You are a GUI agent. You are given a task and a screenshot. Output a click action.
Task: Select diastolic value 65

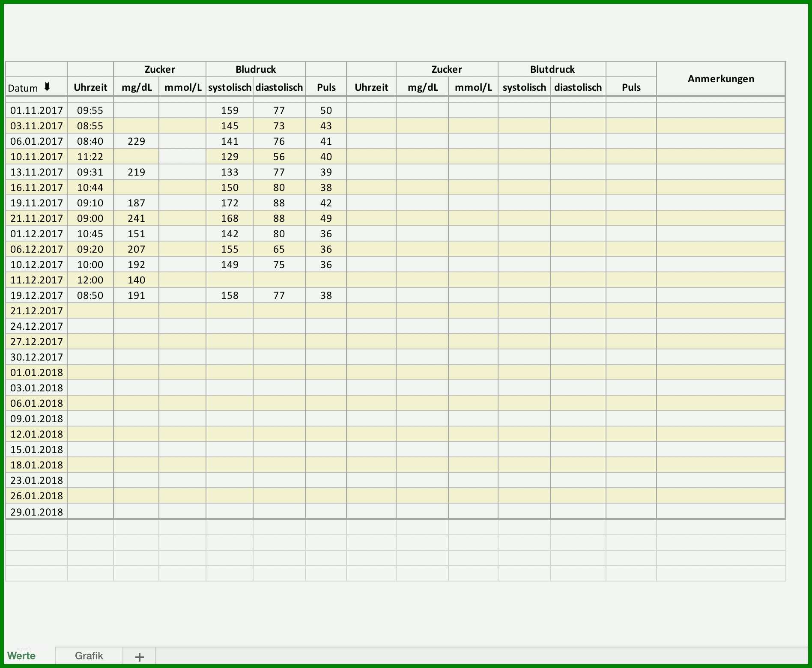pyautogui.click(x=279, y=249)
